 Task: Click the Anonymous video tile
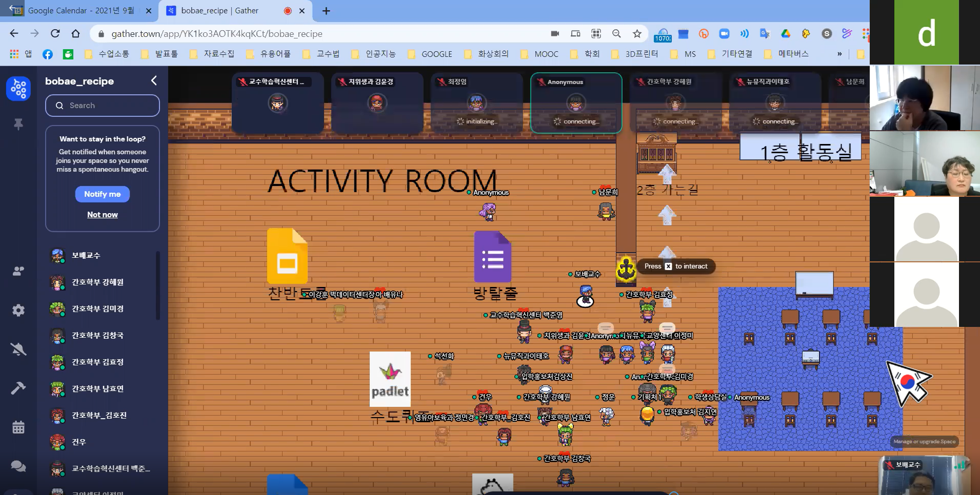click(x=576, y=103)
